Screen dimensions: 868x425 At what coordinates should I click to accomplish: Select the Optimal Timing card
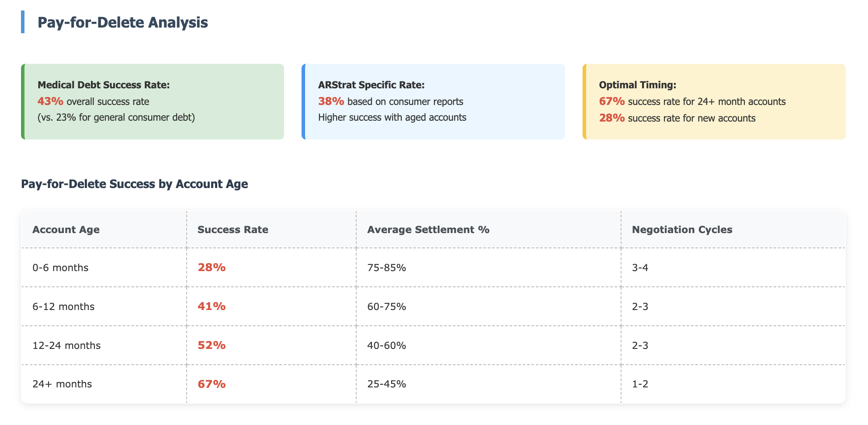tap(714, 102)
